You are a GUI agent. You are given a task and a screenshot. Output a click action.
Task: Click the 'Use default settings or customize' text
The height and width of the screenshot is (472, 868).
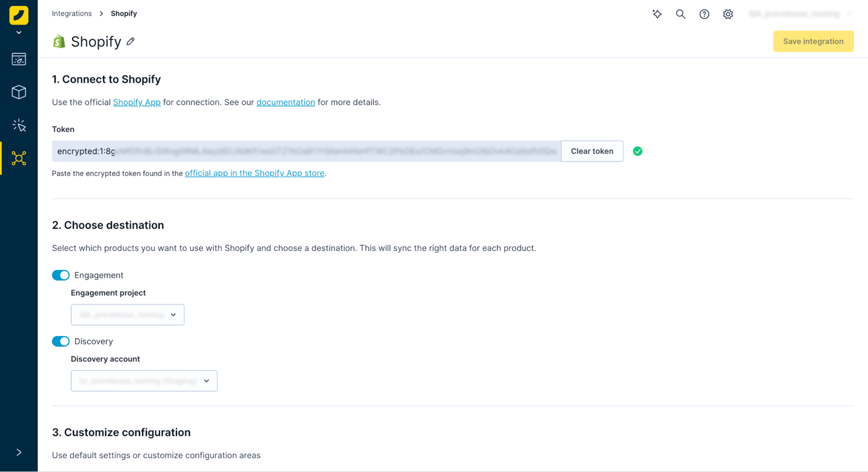156,455
